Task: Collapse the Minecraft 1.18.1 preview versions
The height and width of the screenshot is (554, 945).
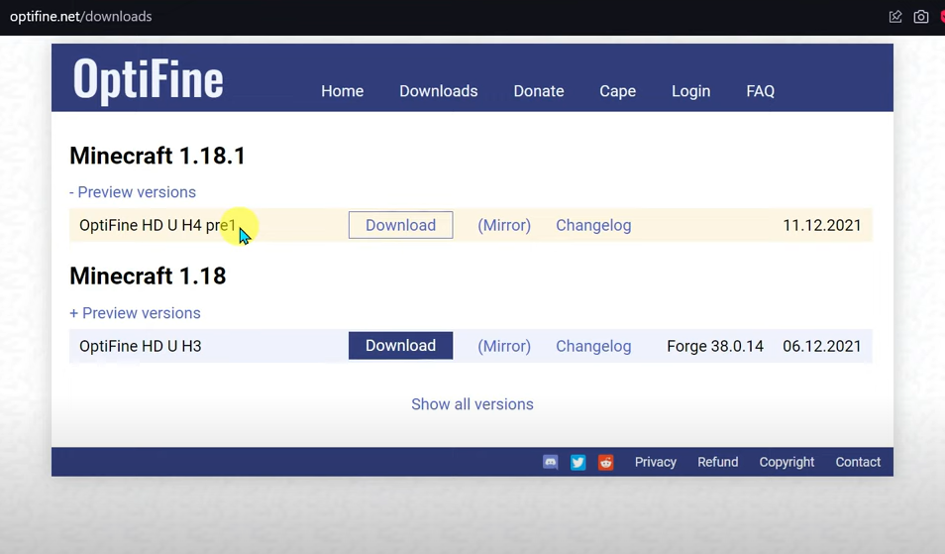Action: (132, 192)
